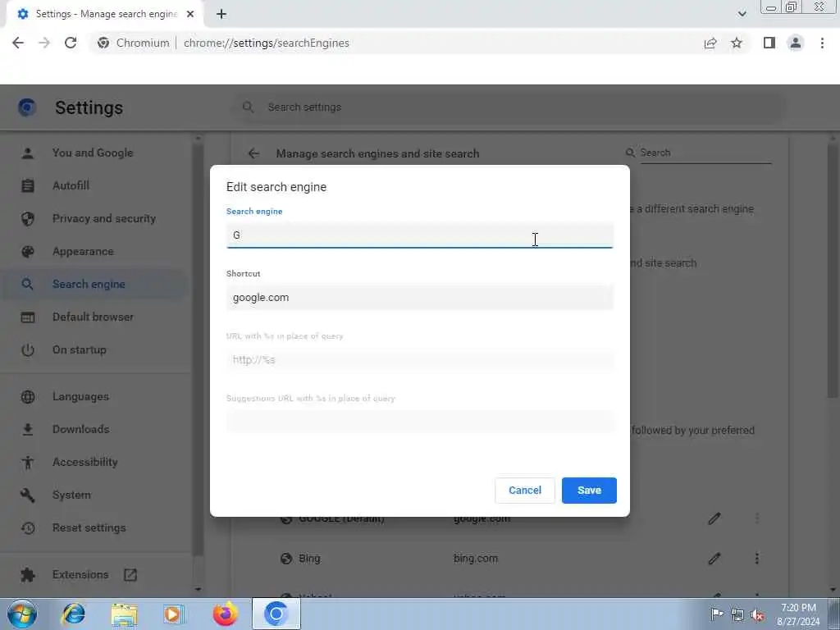Open Windows Explorer folder from taskbar
Image resolution: width=840 pixels, height=630 pixels.
pyautogui.click(x=125, y=614)
